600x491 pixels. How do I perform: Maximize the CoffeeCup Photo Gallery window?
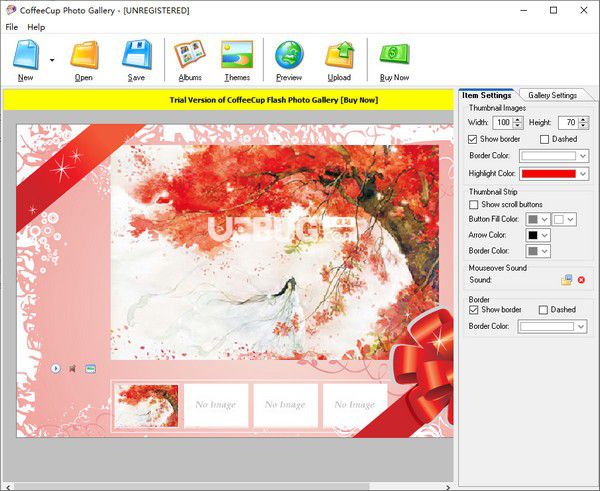pos(553,10)
